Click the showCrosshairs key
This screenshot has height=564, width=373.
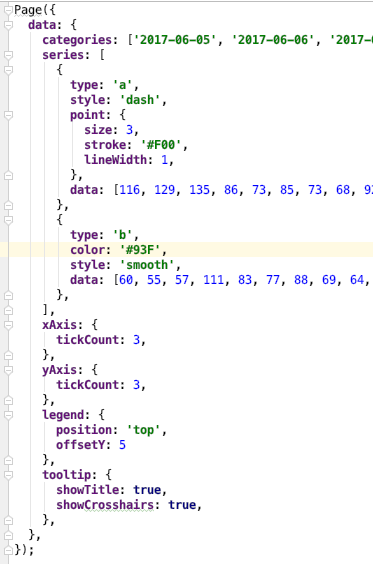pos(105,505)
